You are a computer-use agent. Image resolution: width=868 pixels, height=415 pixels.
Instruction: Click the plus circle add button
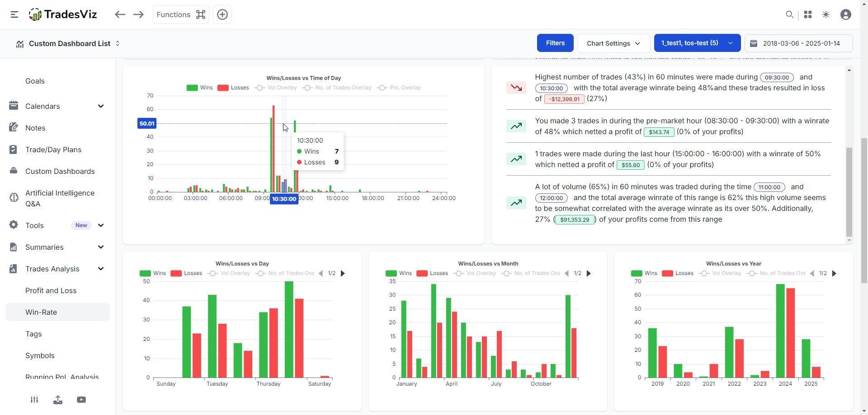click(222, 14)
